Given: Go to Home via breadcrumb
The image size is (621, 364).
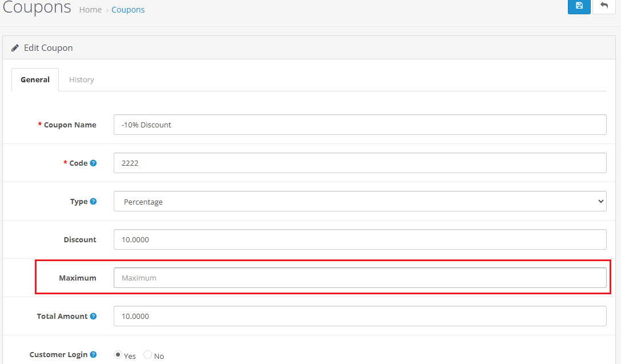Looking at the screenshot, I should coord(90,10).
